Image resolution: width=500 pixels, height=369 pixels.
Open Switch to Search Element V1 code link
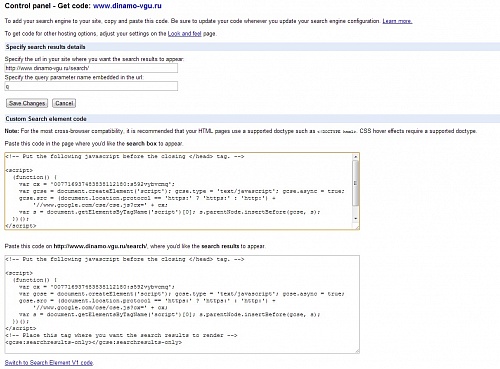pyautogui.click(x=49, y=363)
